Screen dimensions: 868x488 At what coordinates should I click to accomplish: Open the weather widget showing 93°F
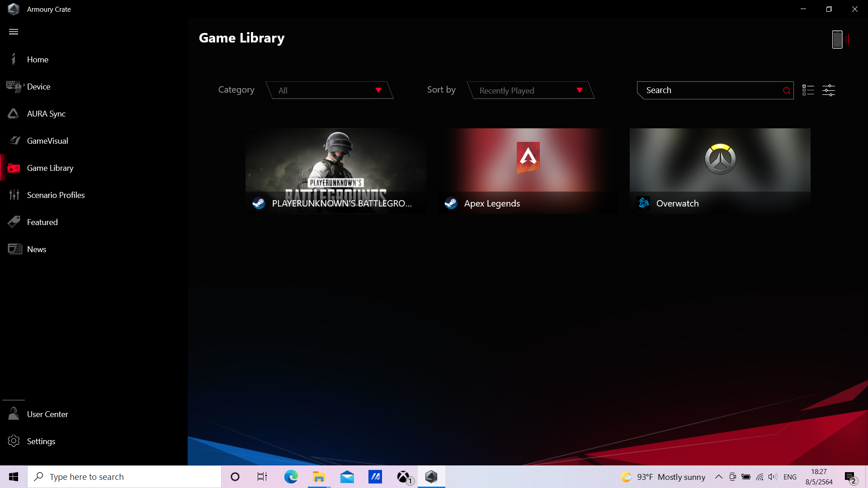pos(663,477)
